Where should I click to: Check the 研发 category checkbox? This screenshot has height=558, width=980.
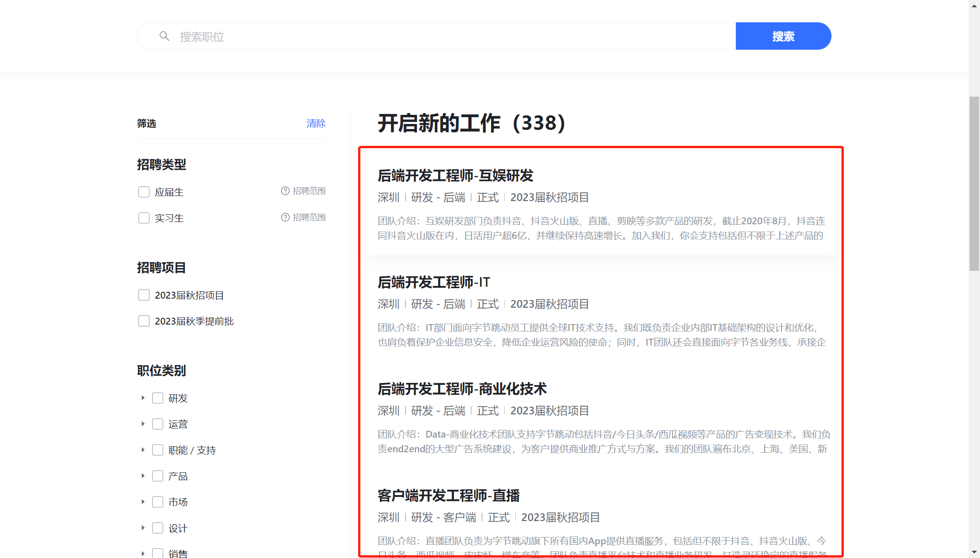pos(158,398)
